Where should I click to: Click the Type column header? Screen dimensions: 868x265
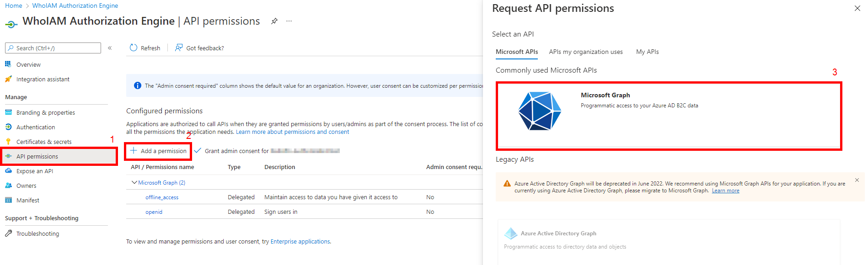[x=234, y=167]
